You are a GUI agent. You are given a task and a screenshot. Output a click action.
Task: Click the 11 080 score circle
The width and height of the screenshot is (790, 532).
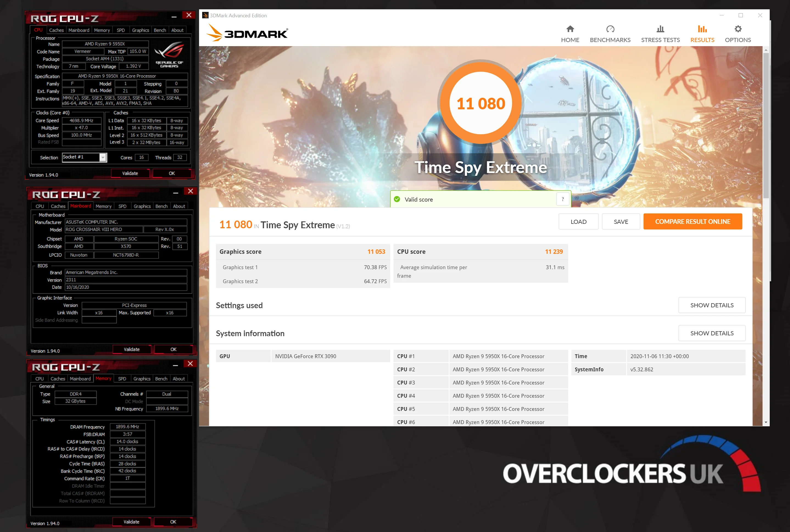481,103
